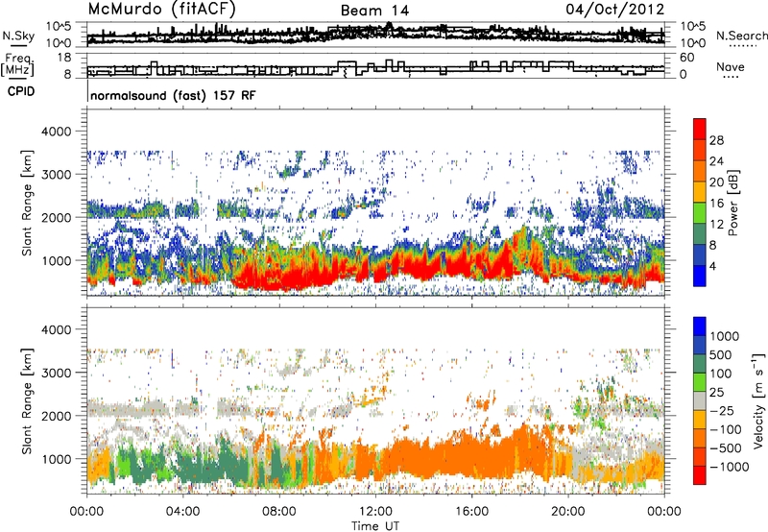Click the '500' value on velocity colorbar
Viewport: 768px width, 532px height.
pos(722,354)
